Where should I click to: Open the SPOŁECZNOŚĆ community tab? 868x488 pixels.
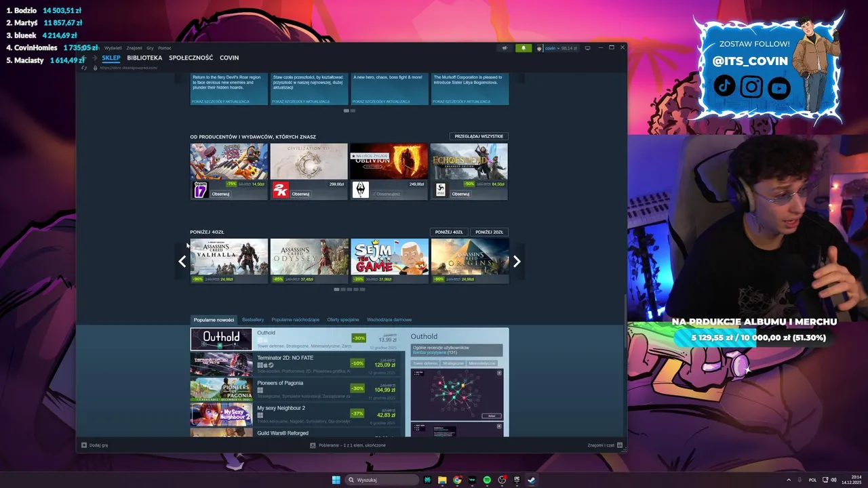coord(191,58)
